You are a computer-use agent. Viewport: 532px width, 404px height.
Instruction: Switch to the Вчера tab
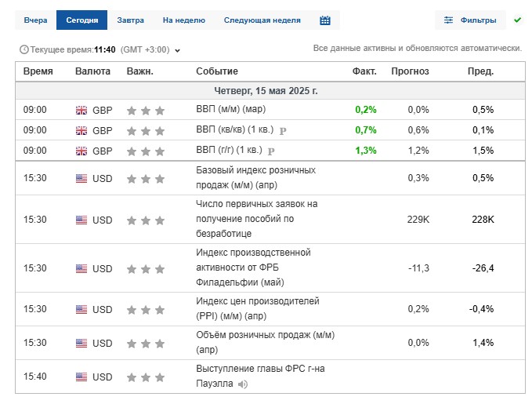tap(35, 20)
